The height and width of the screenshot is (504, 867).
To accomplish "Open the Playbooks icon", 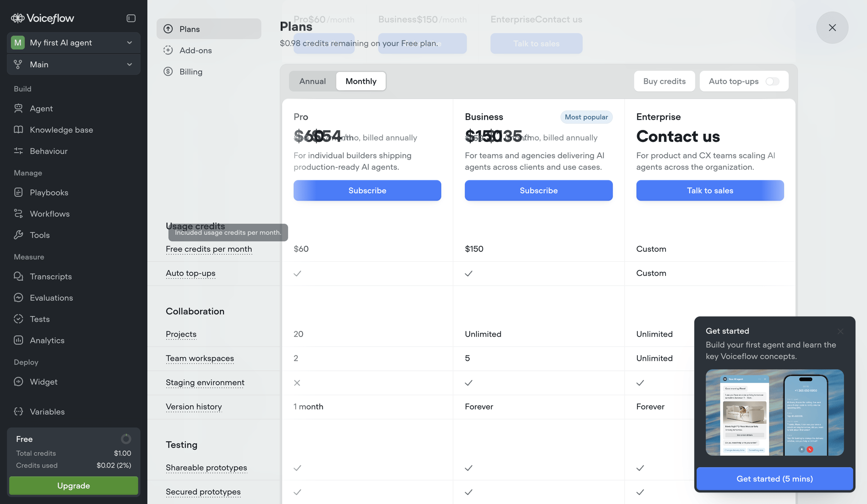I will [x=18, y=192].
